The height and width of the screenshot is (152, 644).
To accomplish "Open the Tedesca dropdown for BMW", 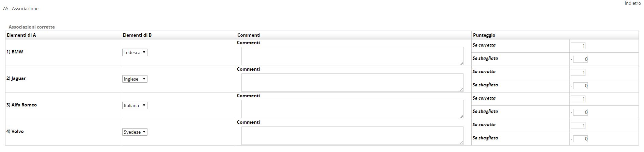I will [x=135, y=52].
